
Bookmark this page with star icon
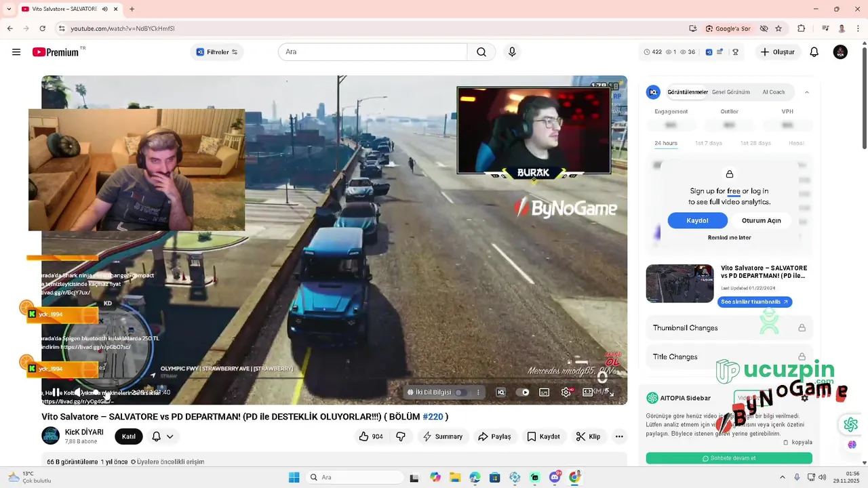click(x=778, y=28)
